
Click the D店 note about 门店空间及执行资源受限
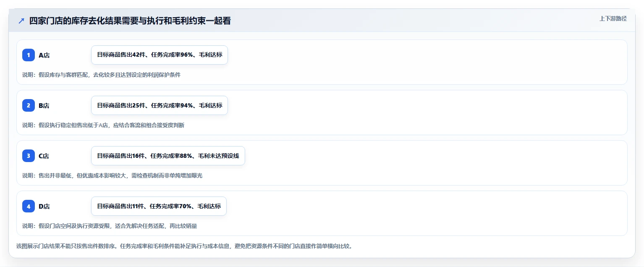(x=110, y=226)
